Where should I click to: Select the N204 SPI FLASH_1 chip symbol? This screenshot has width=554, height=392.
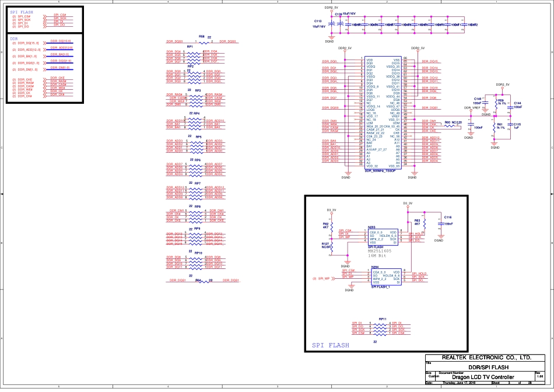coord(386,276)
